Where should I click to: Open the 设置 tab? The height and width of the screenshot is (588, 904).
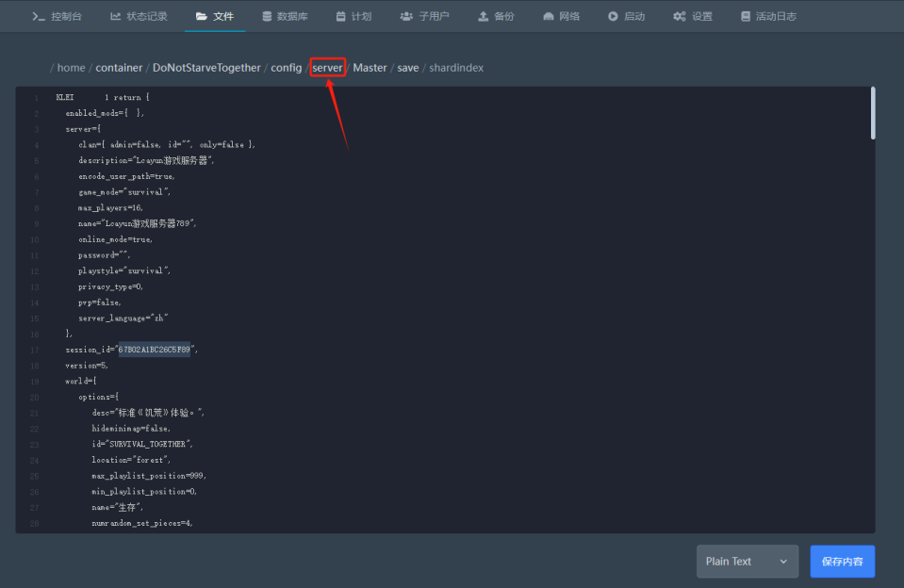coord(693,17)
